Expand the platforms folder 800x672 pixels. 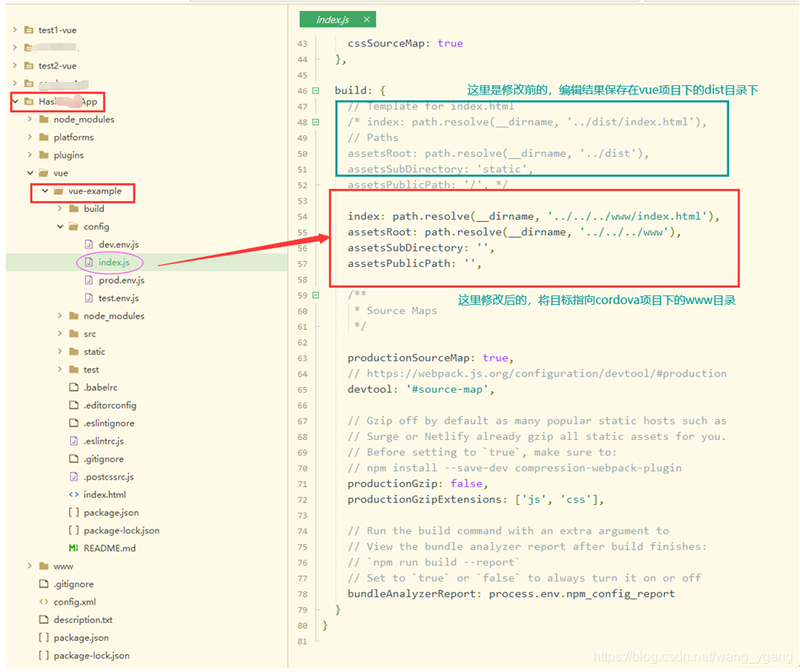[30, 137]
